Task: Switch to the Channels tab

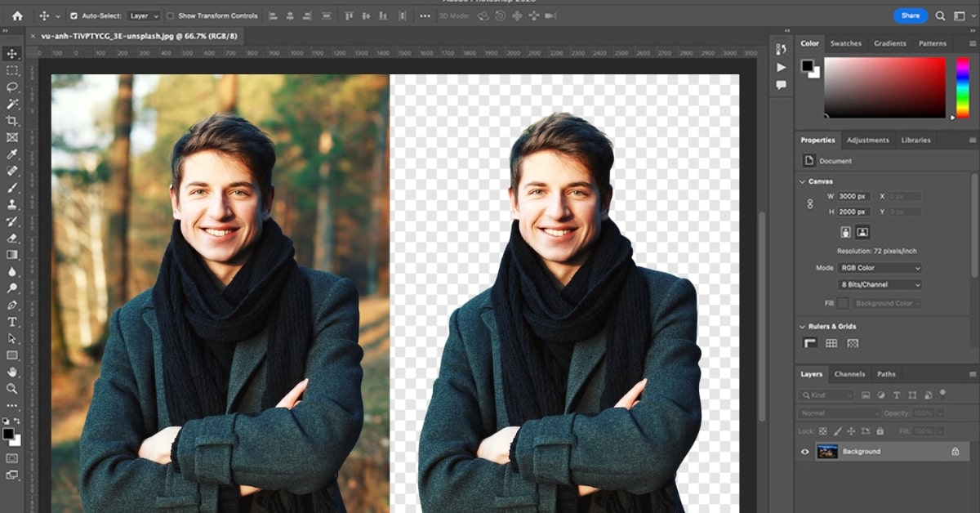Action: point(849,374)
